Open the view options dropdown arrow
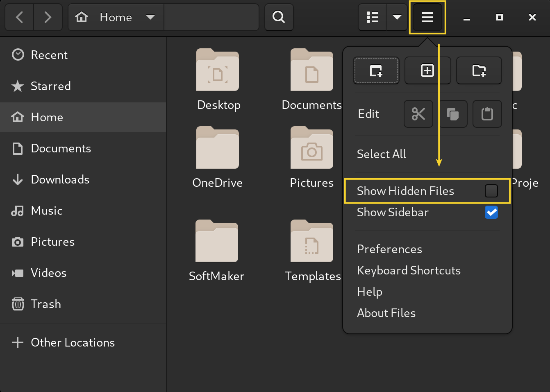The height and width of the screenshot is (392, 550). click(x=396, y=17)
